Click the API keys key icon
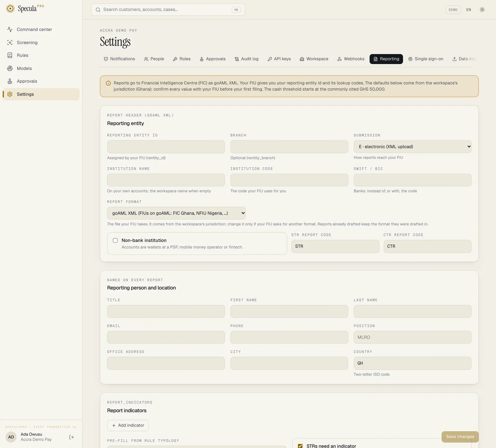The image size is (496, 448). click(270, 59)
